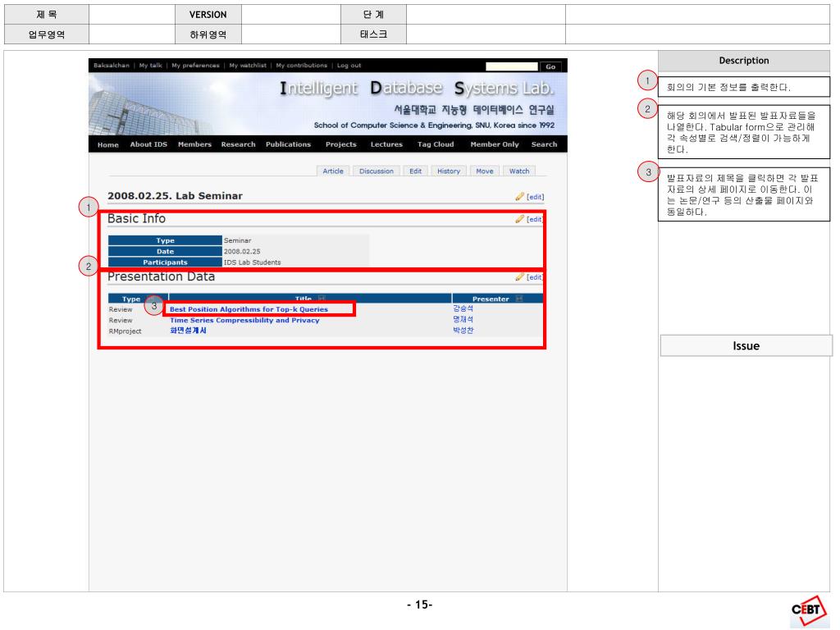This screenshot has height=630, width=840.
Task: Open presenter 박성찬 link
Action: point(463,331)
